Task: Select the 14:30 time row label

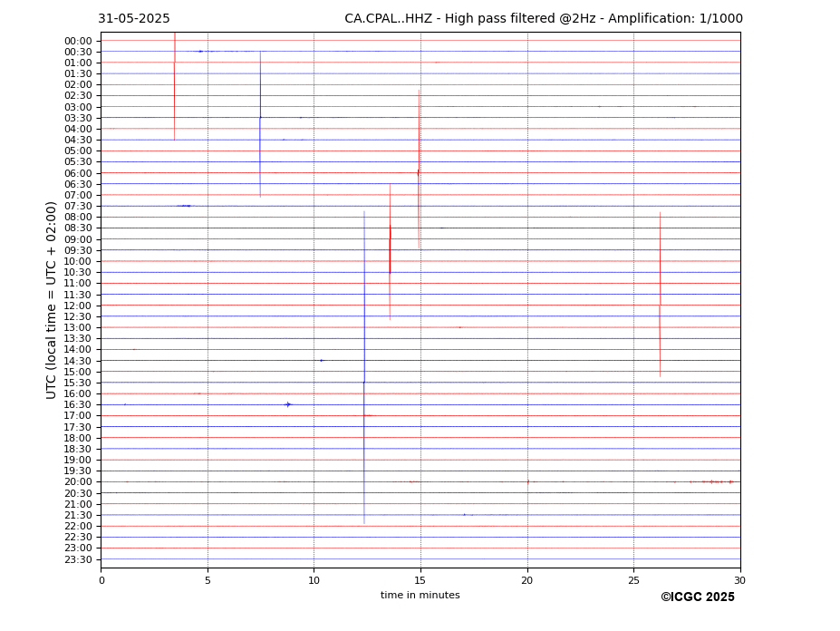Action: [78, 362]
